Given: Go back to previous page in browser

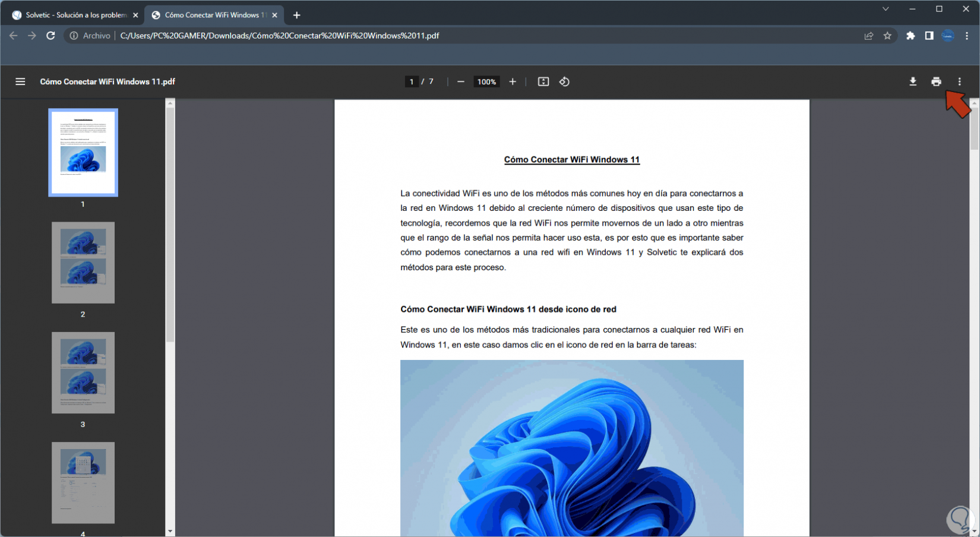Looking at the screenshot, I should [14, 36].
